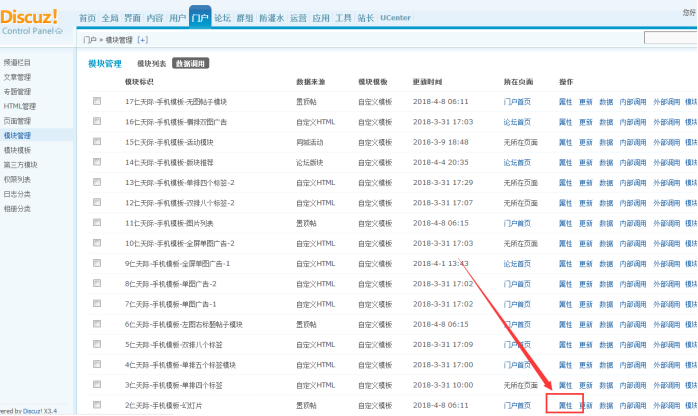Tick the checkbox for module 17 row

click(97, 101)
